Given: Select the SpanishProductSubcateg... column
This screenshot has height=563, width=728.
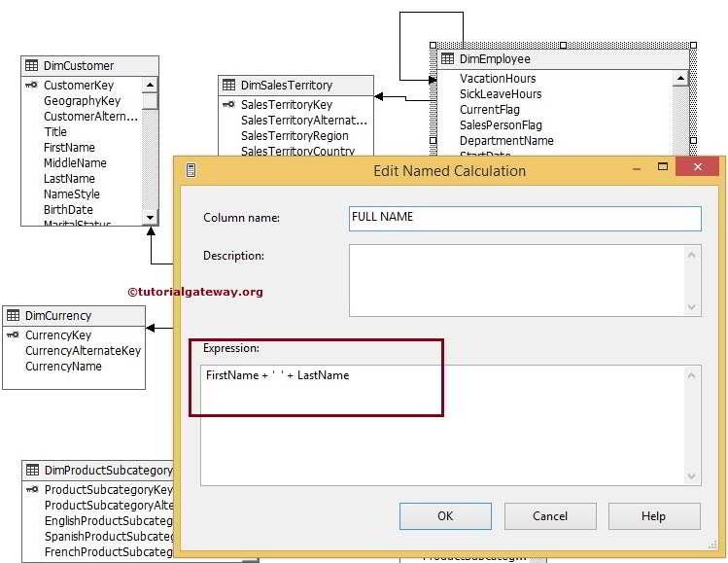Looking at the screenshot, I should point(109,536).
